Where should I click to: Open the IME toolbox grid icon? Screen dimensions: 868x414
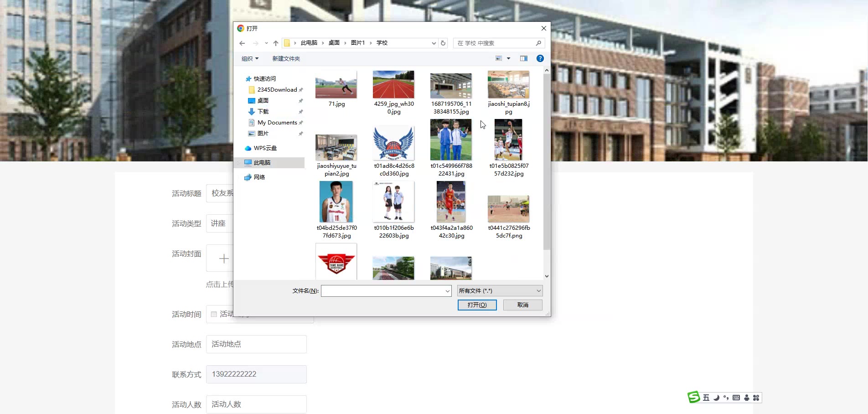pos(756,398)
